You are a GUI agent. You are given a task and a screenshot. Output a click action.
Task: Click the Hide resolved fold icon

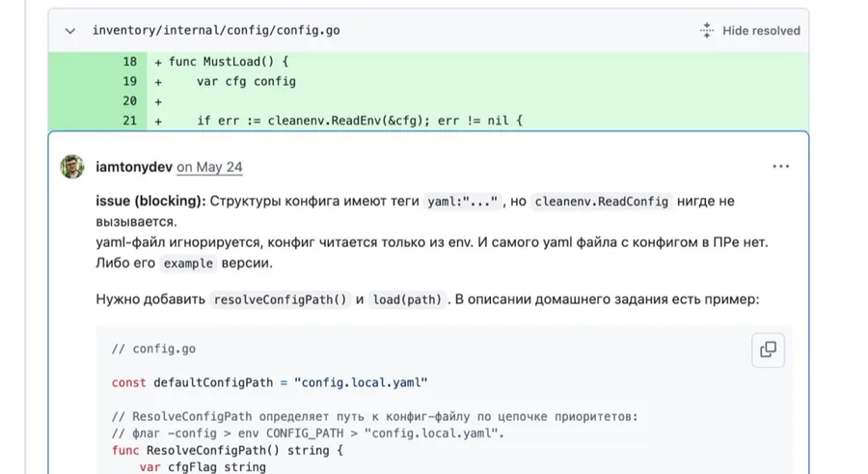click(x=706, y=31)
